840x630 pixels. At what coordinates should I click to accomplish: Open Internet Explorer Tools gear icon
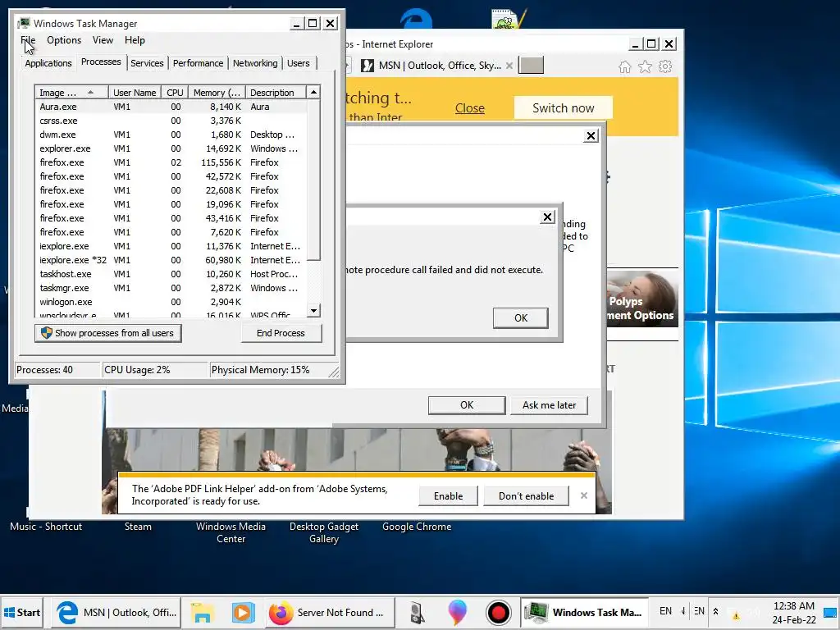tap(665, 67)
